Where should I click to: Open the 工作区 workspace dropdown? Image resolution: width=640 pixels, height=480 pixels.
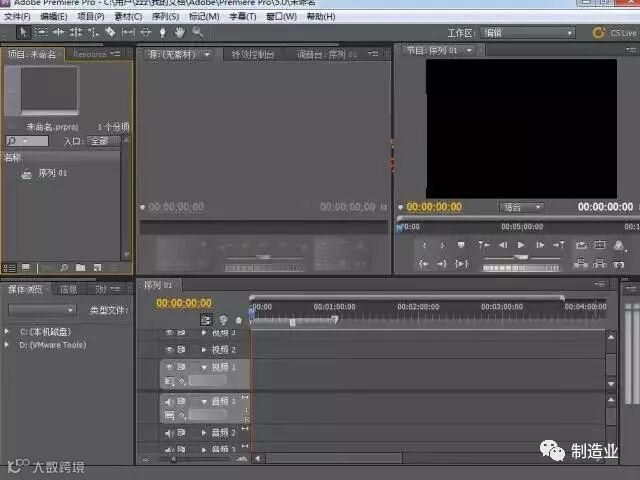[528, 33]
